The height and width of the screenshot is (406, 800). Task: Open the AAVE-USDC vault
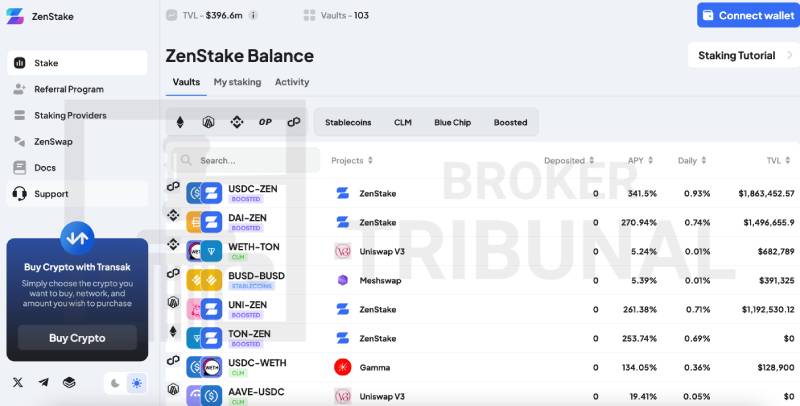[483, 395]
